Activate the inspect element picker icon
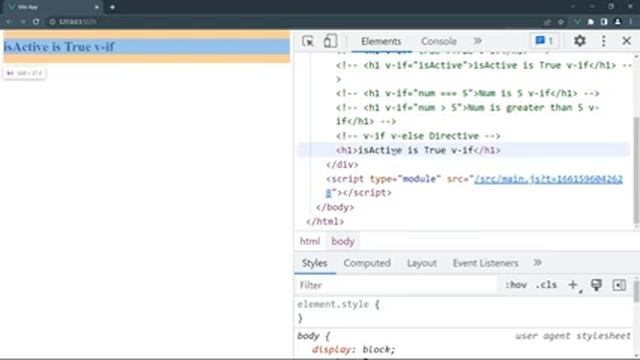This screenshot has height=360, width=640. pyautogui.click(x=308, y=41)
